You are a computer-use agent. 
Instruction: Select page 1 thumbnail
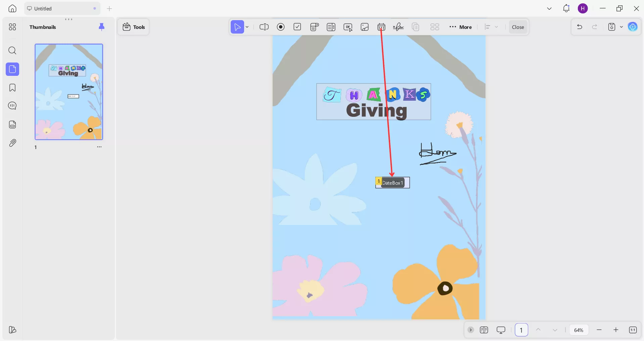coord(69,92)
